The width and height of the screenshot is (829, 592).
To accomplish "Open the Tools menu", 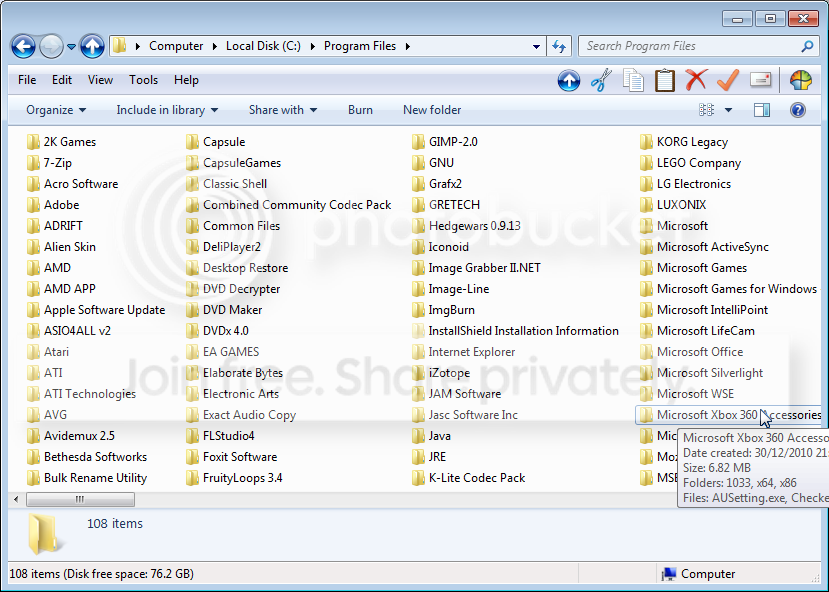I will click(143, 80).
